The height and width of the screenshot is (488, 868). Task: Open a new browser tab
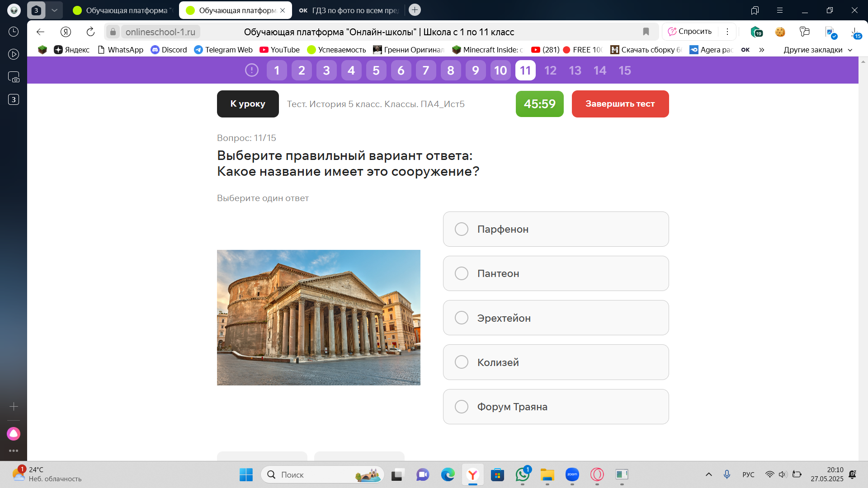(415, 9)
